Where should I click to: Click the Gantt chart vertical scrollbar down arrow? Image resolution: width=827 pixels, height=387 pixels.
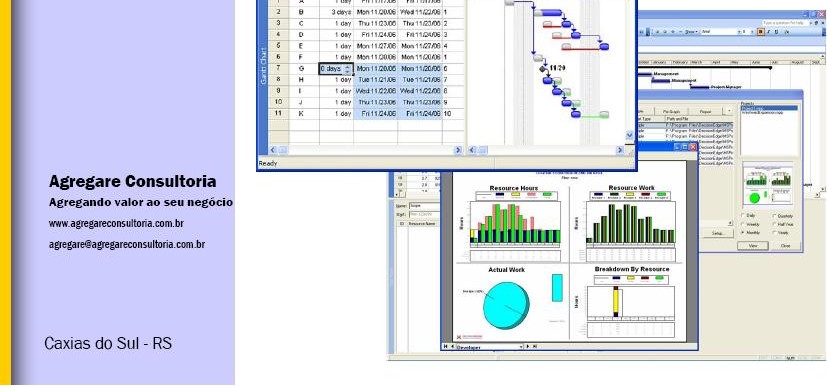(x=629, y=136)
